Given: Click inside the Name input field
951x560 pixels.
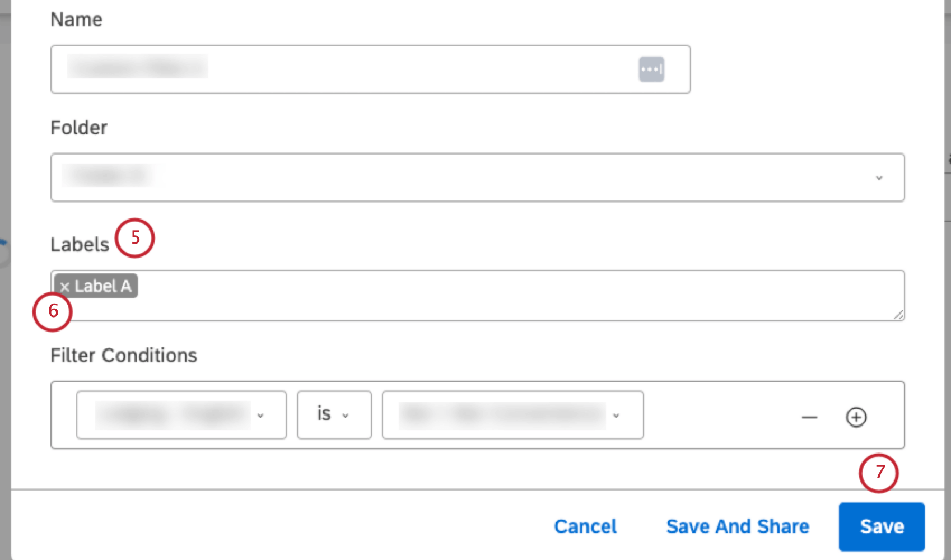Looking at the screenshot, I should [336, 68].
